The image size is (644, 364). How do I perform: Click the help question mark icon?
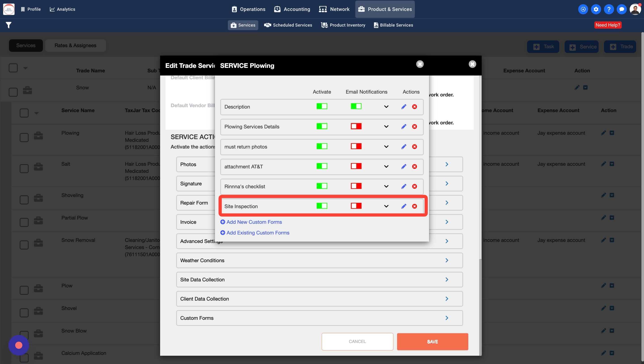pyautogui.click(x=609, y=9)
